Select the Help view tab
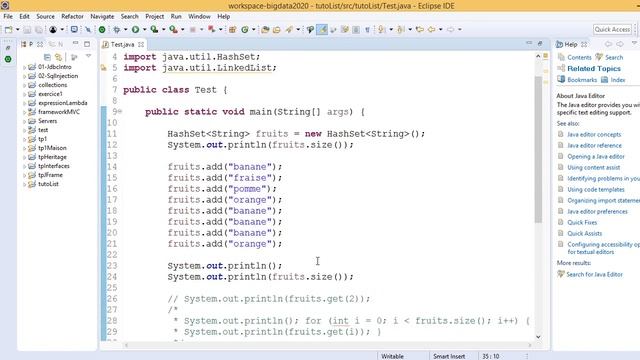 tap(571, 44)
